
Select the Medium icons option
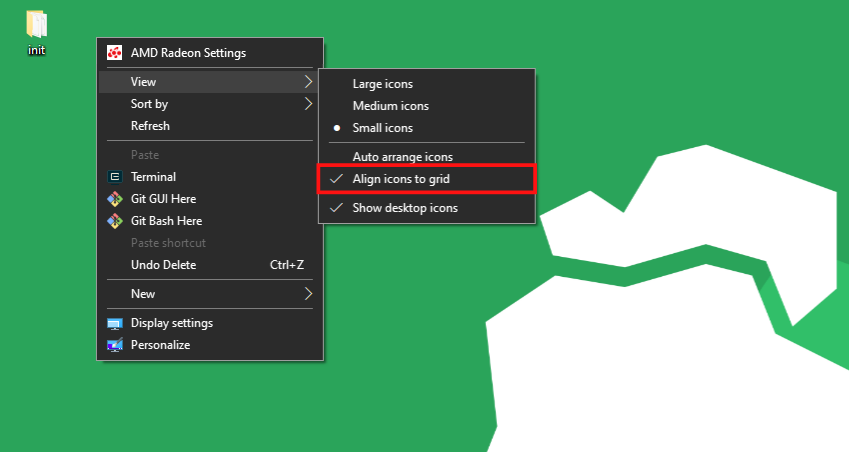pyautogui.click(x=427, y=106)
